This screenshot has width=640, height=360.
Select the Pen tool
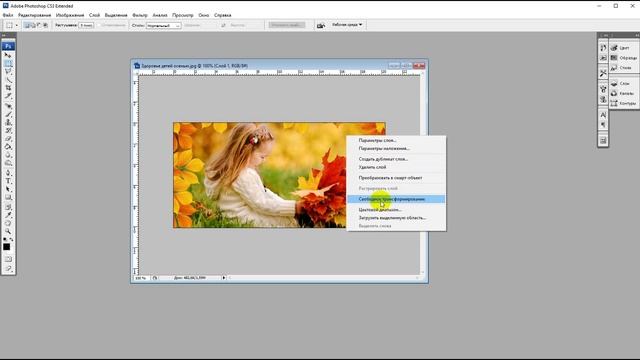pyautogui.click(x=8, y=173)
